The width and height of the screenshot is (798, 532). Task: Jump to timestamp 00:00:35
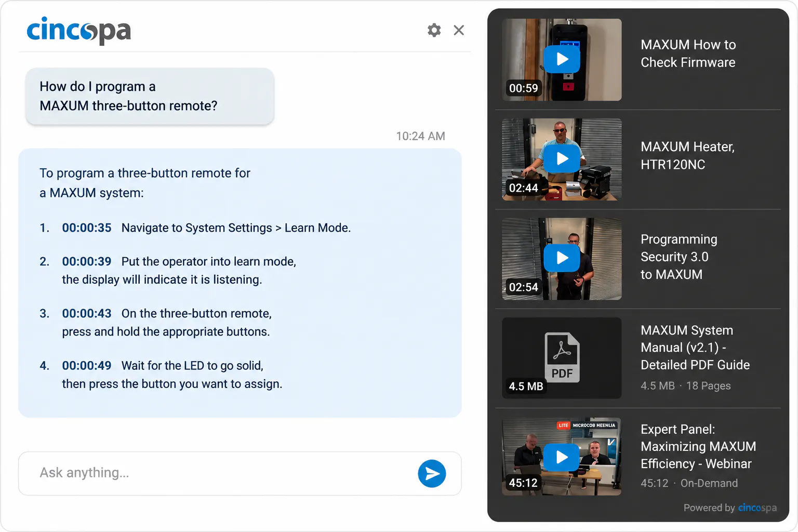[87, 228]
